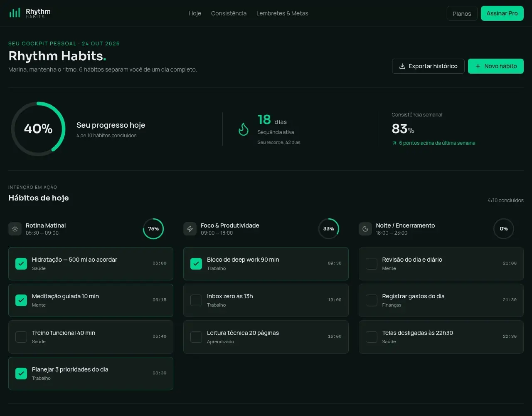Screen dimensions: 532x416
Task: Click the sun icon for Rotina Matinal
Action: [15, 229]
